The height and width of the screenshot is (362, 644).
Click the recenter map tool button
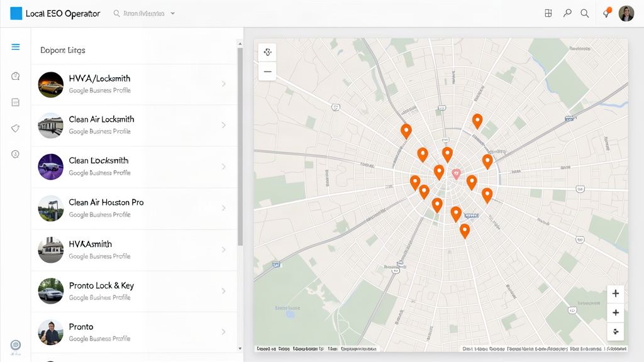tap(267, 52)
